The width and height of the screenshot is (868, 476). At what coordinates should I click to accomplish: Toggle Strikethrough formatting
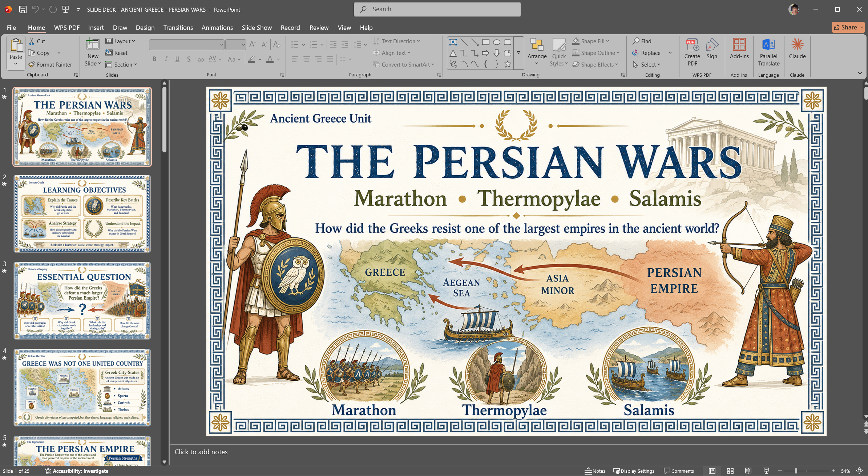[x=201, y=59]
